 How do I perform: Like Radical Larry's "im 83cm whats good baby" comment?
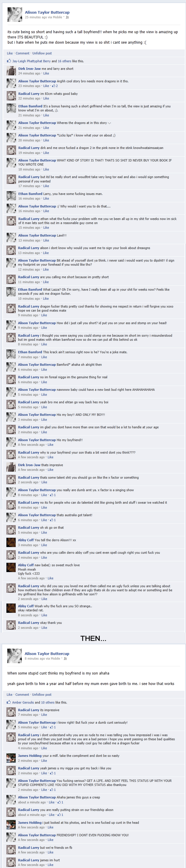[46, 98]
